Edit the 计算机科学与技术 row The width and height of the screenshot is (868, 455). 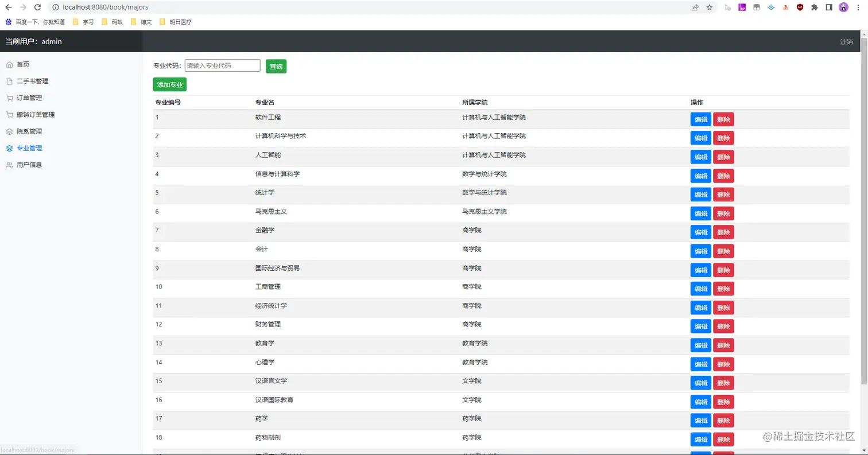tap(701, 138)
